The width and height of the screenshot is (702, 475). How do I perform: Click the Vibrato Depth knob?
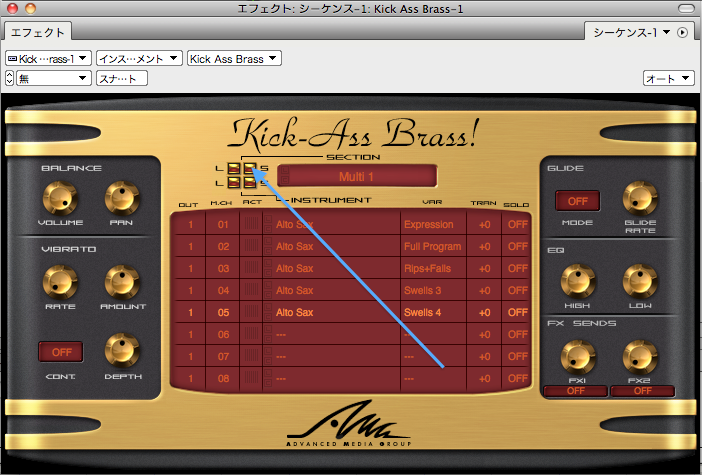pyautogui.click(x=122, y=351)
